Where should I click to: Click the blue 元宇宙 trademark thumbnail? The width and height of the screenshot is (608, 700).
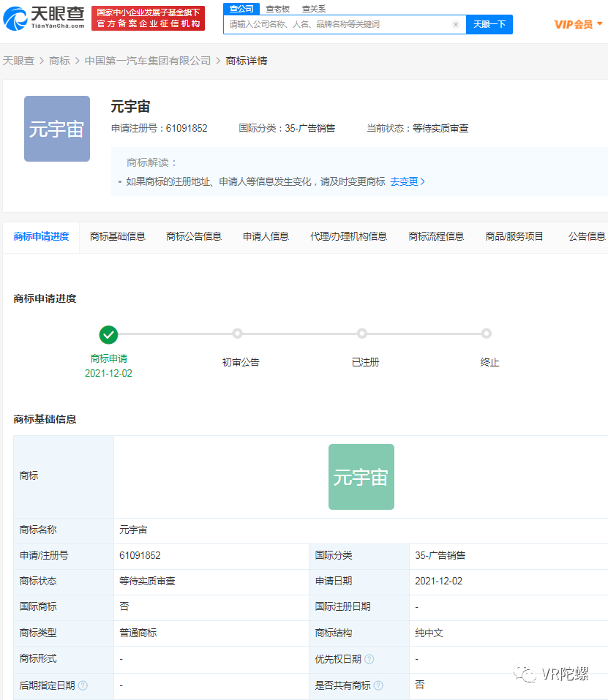click(56, 129)
